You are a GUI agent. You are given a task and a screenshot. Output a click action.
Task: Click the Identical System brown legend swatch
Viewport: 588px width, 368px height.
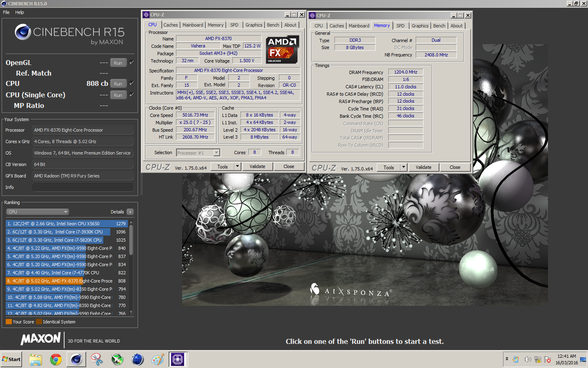[x=39, y=322]
